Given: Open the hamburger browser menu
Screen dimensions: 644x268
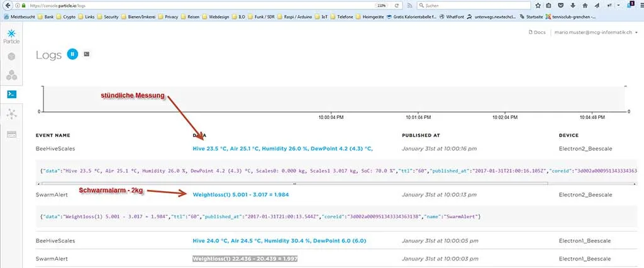Looking at the screenshot, I should 641,6.
